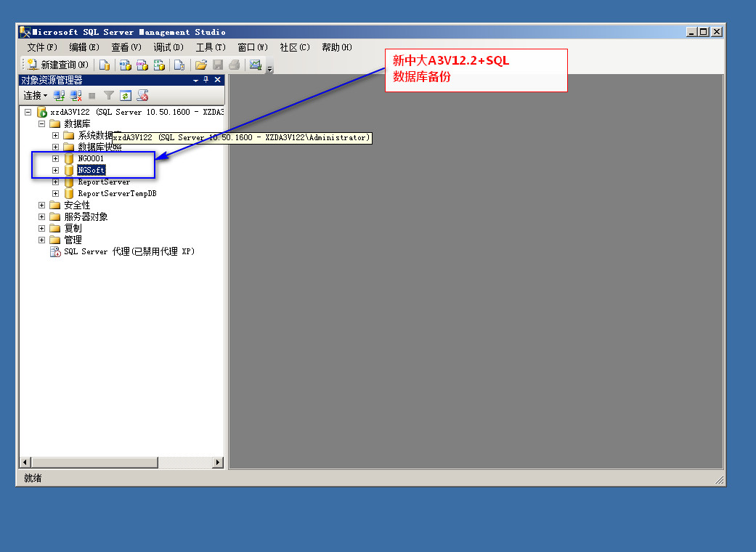Open a new XMLA query from the toolbar

click(x=159, y=65)
